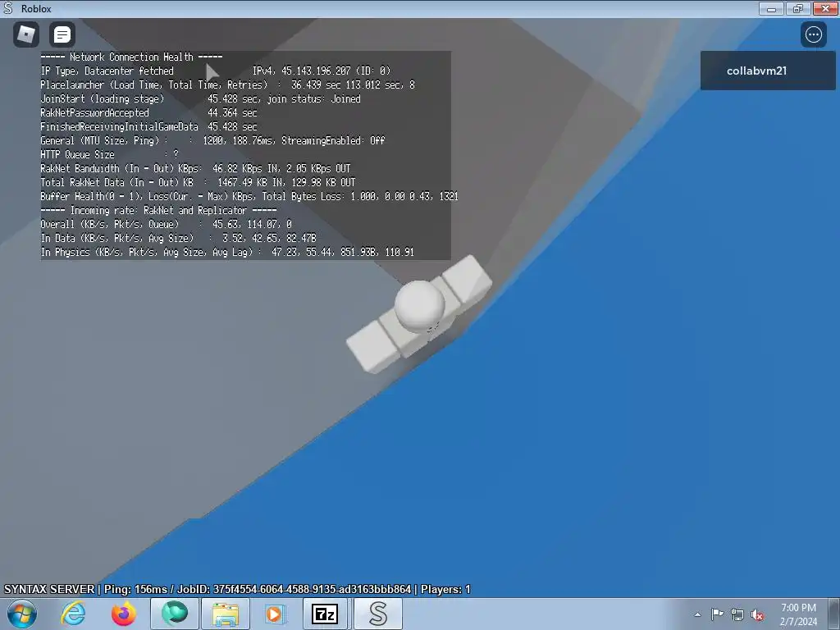Click the RakNetPasswordAccepted line
Viewport: 840px width, 630px height.
click(149, 112)
